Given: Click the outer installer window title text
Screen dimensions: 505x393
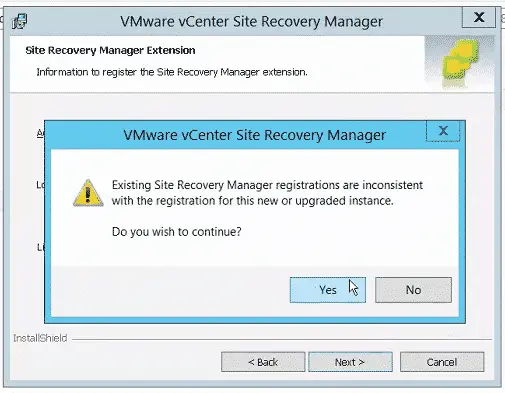Looking at the screenshot, I should pyautogui.click(x=251, y=22).
